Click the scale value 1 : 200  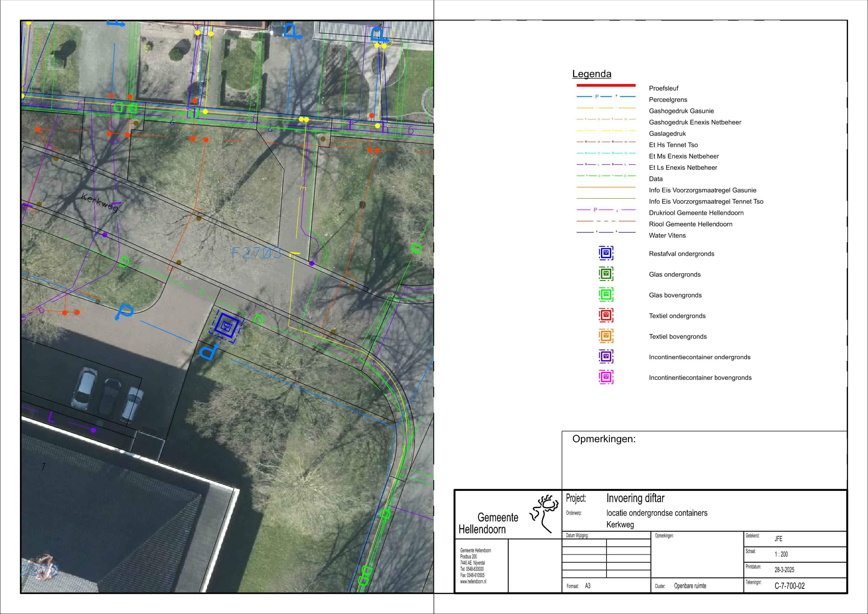(781, 554)
